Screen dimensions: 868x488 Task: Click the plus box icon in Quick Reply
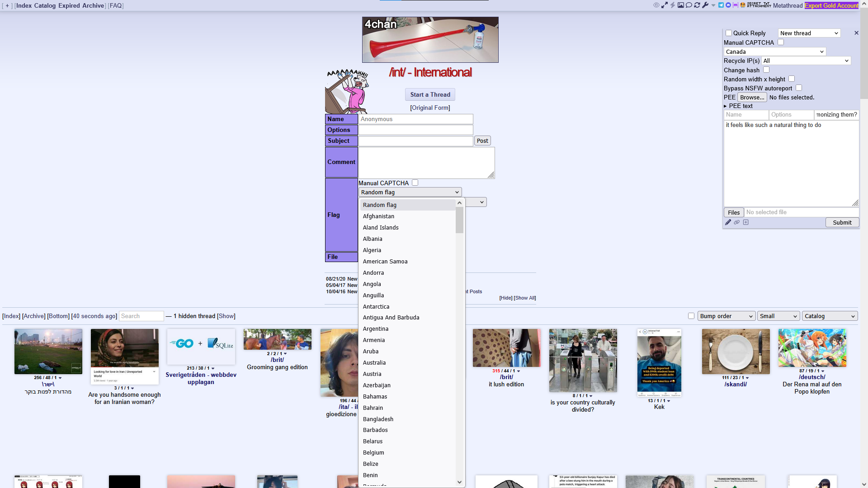[x=746, y=222]
